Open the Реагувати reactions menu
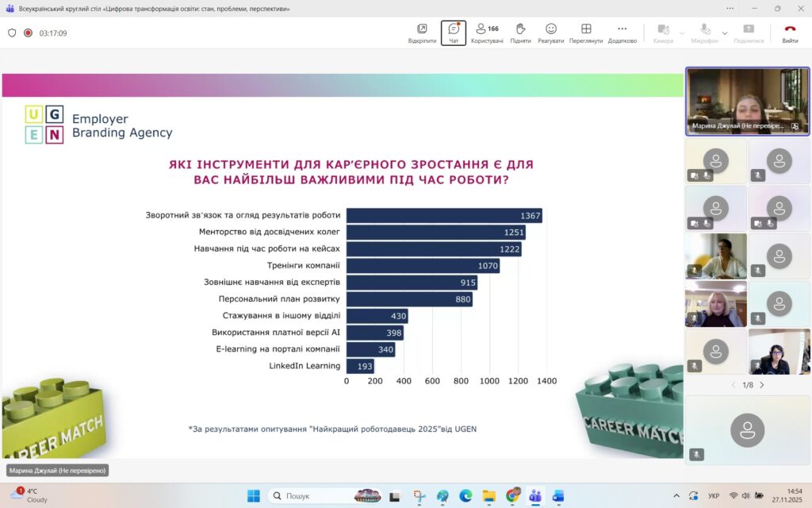Image resolution: width=812 pixels, height=508 pixels. coord(550,33)
